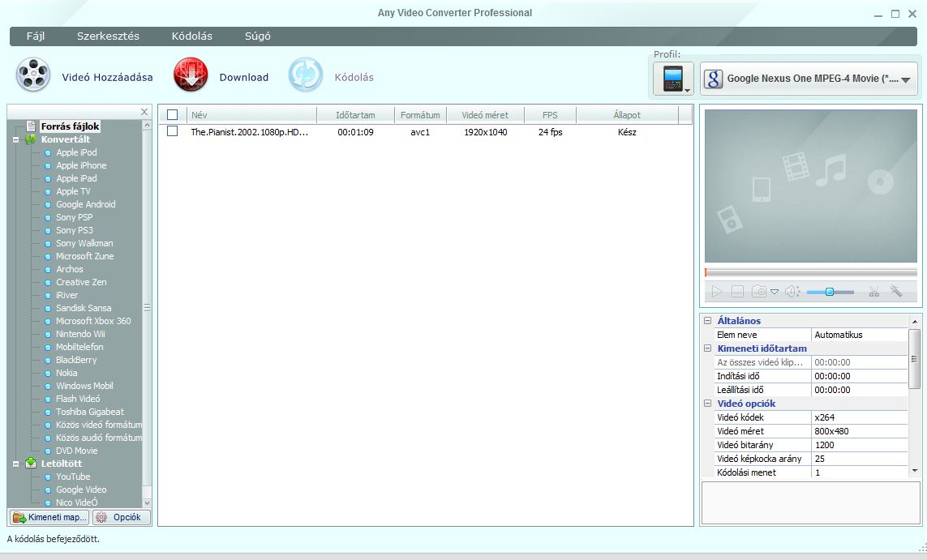Open the Kódolás menu
Viewport: 927px width, 560px height.
[x=192, y=36]
